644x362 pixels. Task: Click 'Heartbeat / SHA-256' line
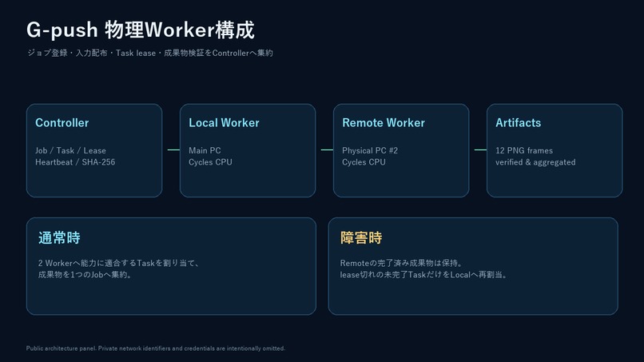point(75,162)
